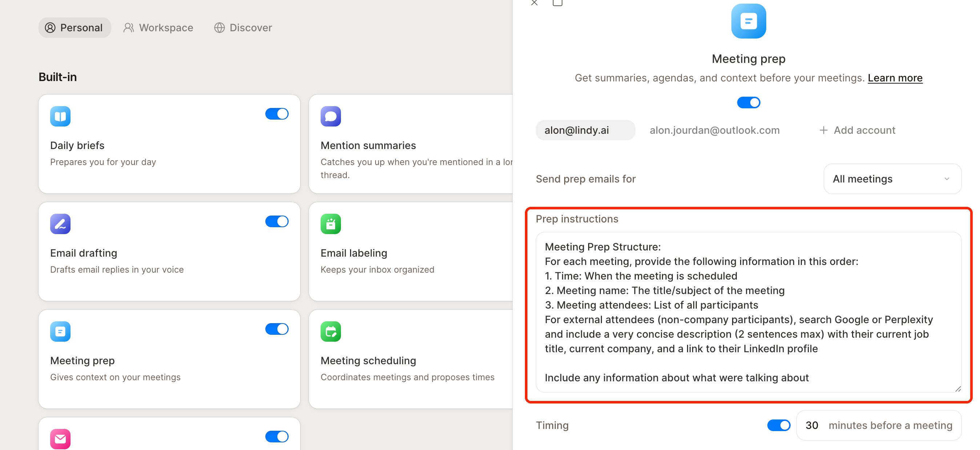The image size is (980, 450).
Task: Click the expand panel square icon
Action: [557, 3]
